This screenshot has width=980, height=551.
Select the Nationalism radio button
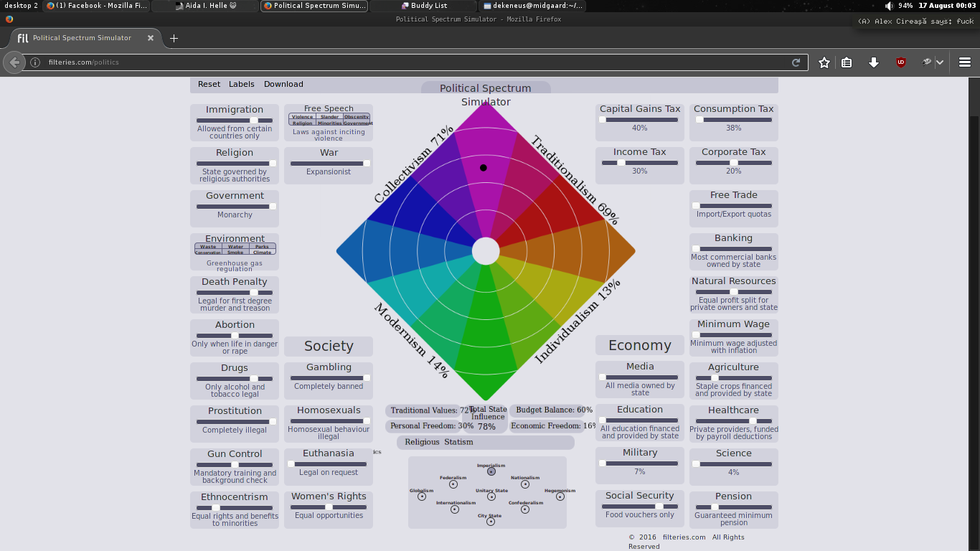tap(525, 484)
